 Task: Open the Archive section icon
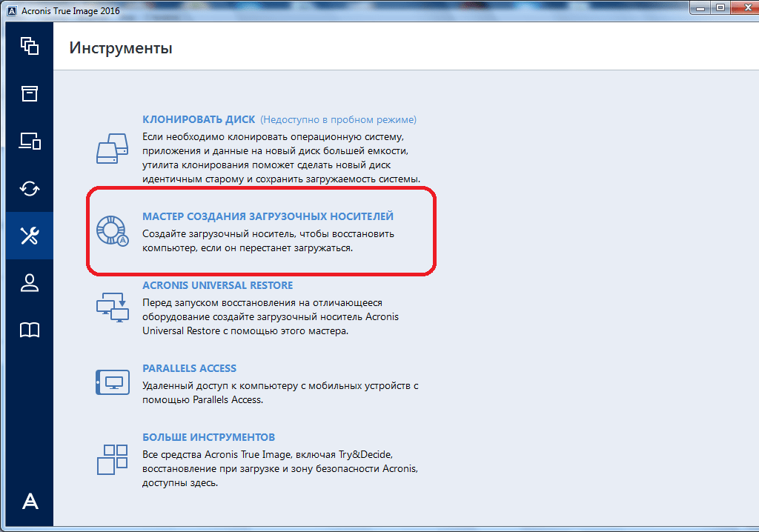[x=29, y=93]
